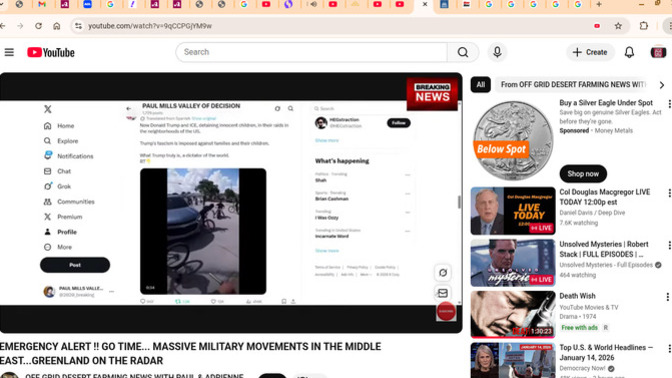The image size is (672, 378).
Task: Open the account avatar menu
Action: click(658, 52)
